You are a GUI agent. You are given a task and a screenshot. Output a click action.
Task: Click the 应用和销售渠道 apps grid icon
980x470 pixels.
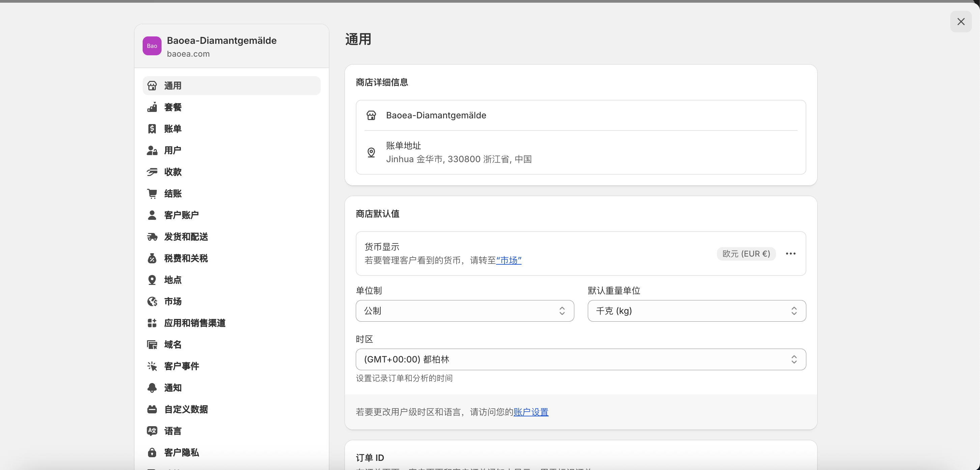(x=152, y=323)
